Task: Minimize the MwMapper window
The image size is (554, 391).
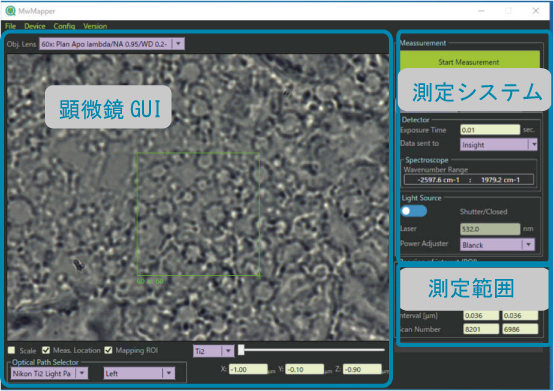Action: [x=481, y=11]
